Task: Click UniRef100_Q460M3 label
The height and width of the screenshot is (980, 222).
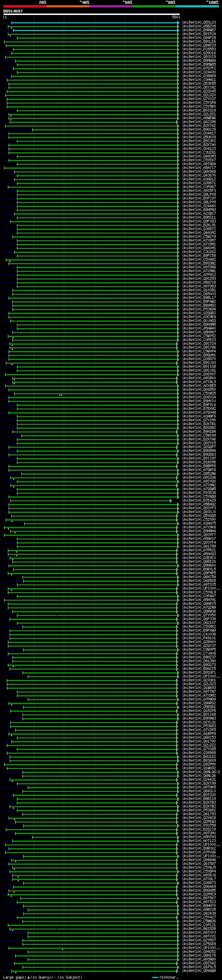Action: [199, 156]
